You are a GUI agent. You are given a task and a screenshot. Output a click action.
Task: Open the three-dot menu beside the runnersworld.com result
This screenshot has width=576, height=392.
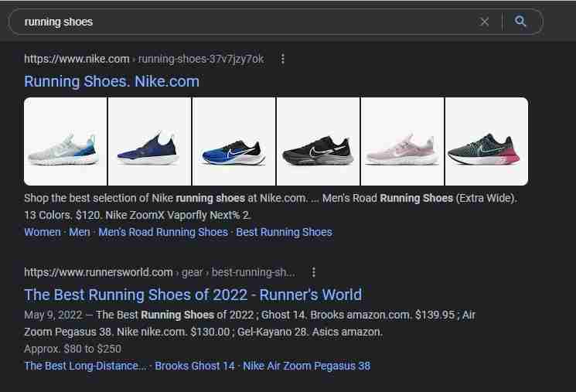(x=313, y=272)
